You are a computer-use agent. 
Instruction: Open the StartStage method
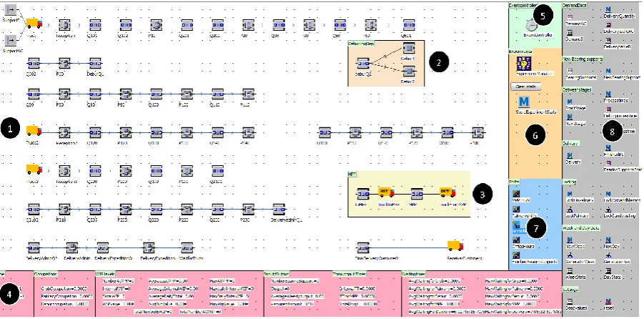(570, 101)
